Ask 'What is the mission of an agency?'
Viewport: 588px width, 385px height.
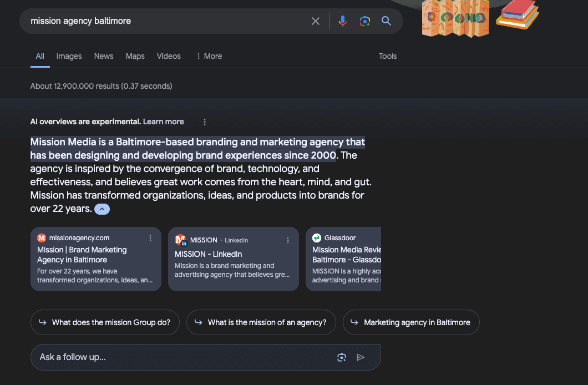[x=261, y=322]
